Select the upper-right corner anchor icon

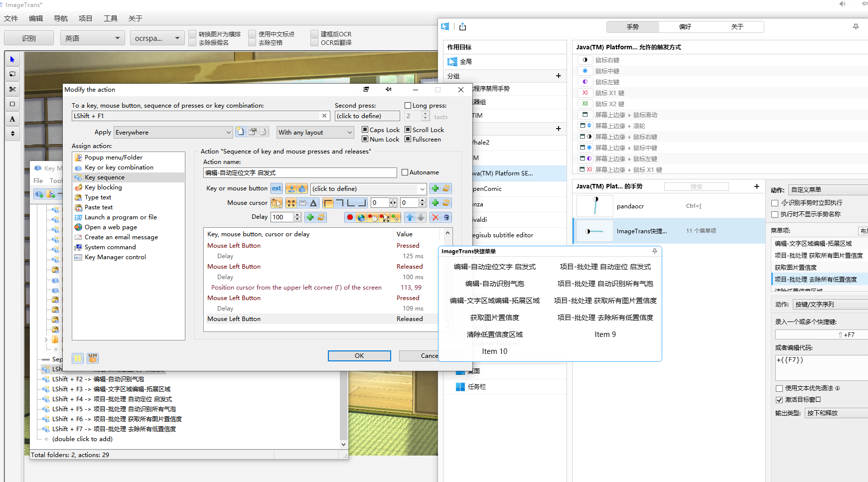tap(339, 203)
